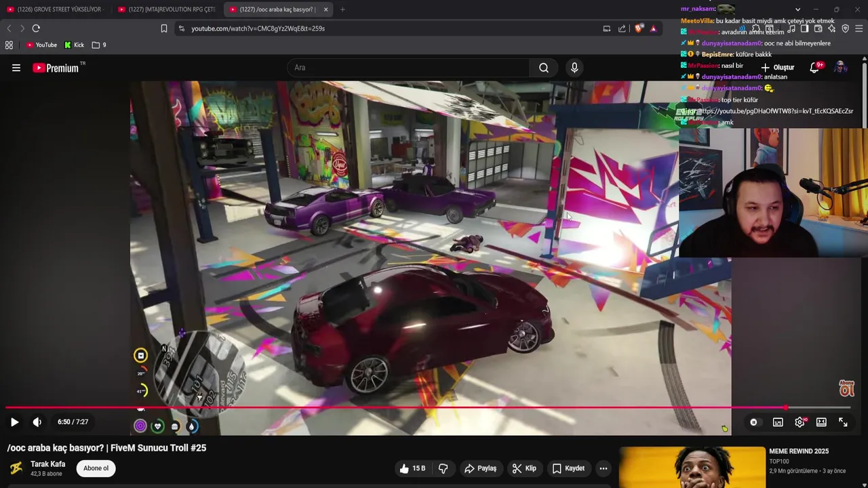Click the YouTube search magnifier button
The image size is (868, 488).
[544, 68]
